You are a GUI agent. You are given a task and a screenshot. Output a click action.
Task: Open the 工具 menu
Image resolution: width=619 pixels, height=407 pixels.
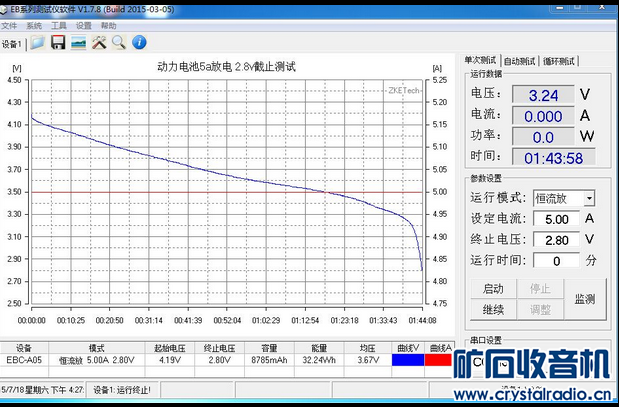(x=59, y=26)
